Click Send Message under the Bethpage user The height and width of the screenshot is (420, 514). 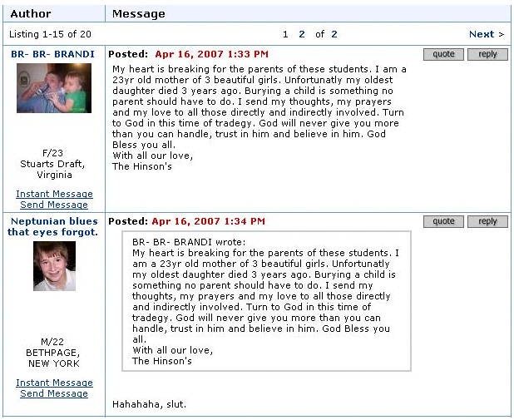54,393
